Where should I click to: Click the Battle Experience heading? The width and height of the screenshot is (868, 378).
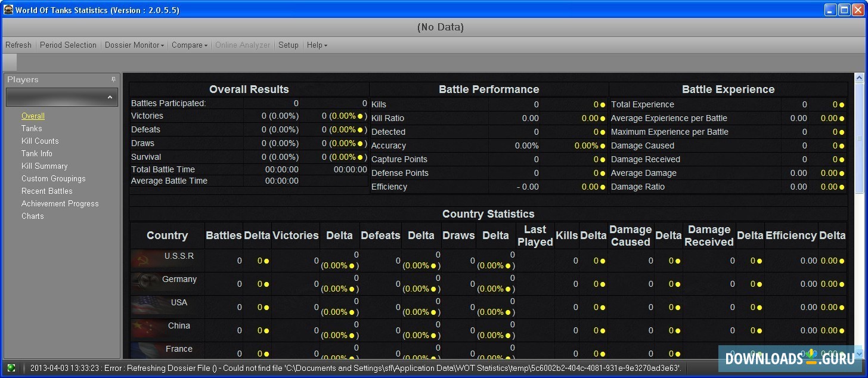[728, 89]
